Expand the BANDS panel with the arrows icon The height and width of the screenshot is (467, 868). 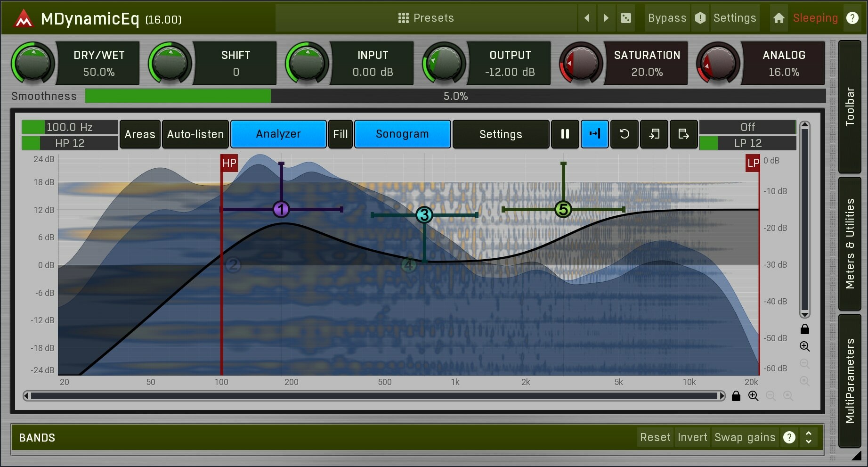pyautogui.click(x=809, y=437)
